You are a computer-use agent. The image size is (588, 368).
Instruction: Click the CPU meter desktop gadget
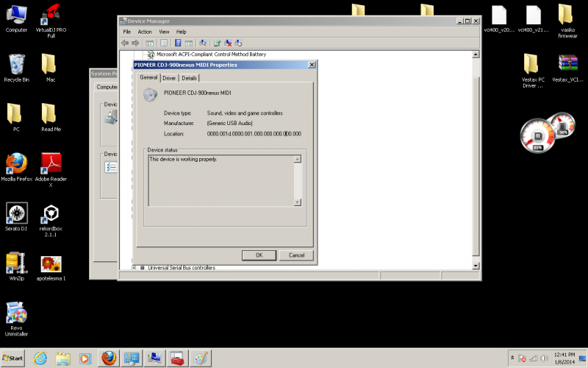click(538, 135)
